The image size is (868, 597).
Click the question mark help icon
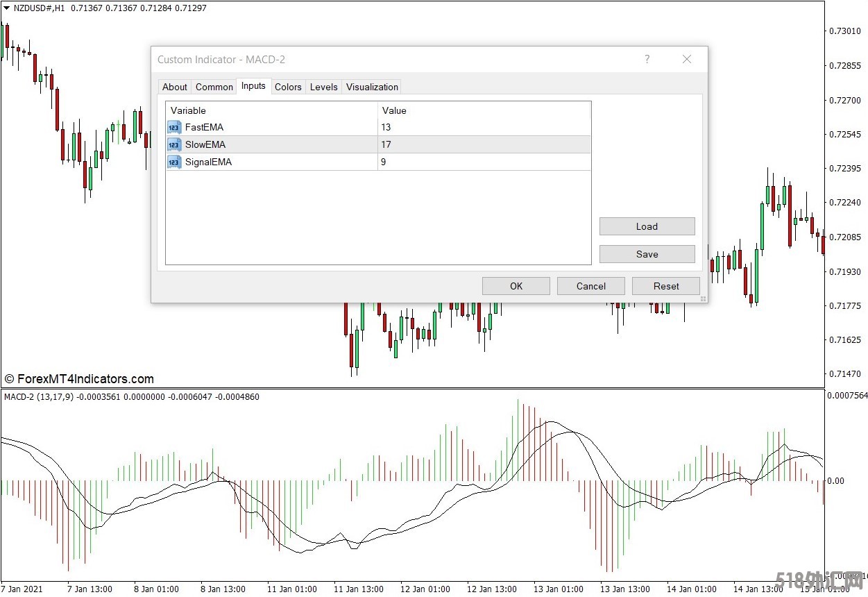647,60
